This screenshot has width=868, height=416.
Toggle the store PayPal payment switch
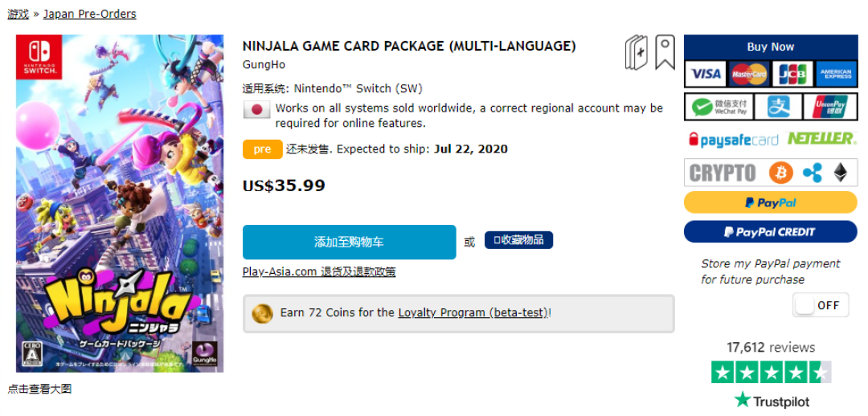pyautogui.click(x=821, y=305)
